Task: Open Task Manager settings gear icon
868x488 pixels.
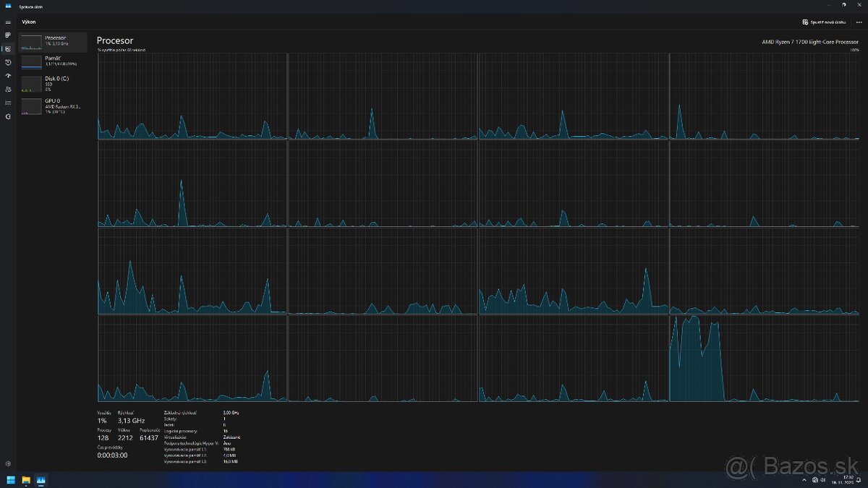Action: [8, 463]
